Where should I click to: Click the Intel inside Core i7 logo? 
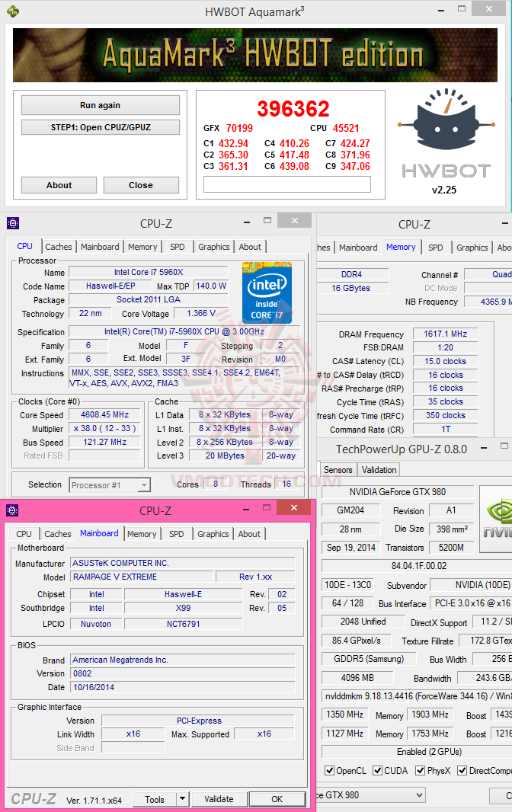pyautogui.click(x=267, y=293)
